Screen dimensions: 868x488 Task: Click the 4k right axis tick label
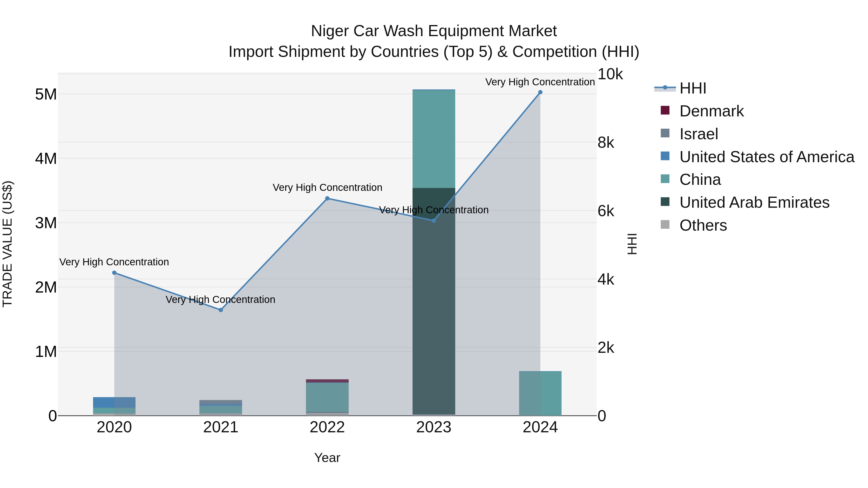pyautogui.click(x=606, y=280)
